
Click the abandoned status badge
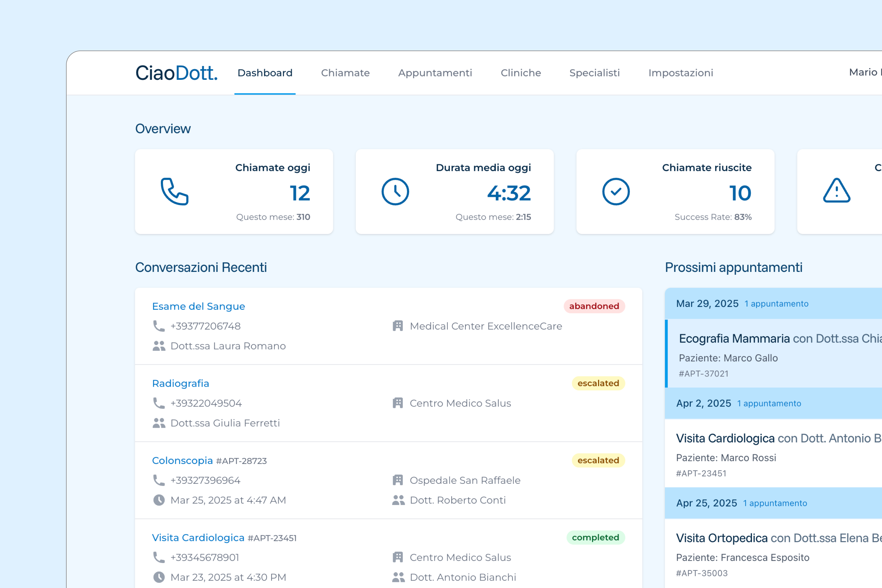[x=594, y=306]
